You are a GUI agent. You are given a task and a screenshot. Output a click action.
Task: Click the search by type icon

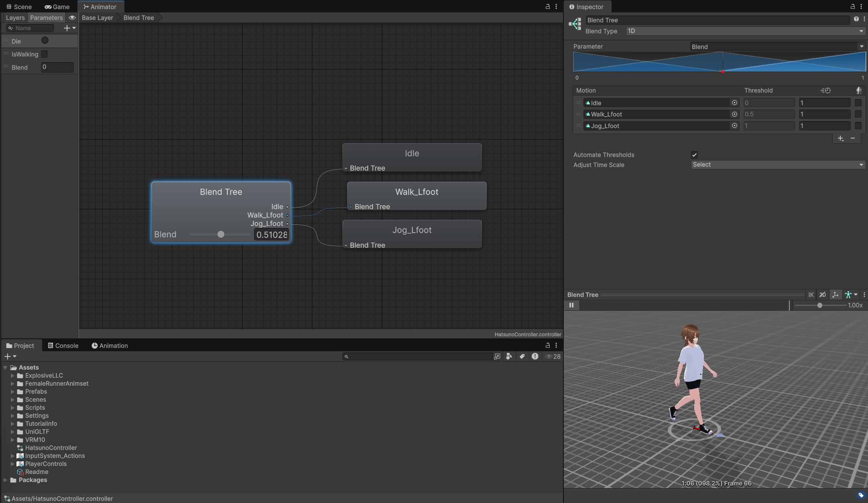click(x=509, y=356)
